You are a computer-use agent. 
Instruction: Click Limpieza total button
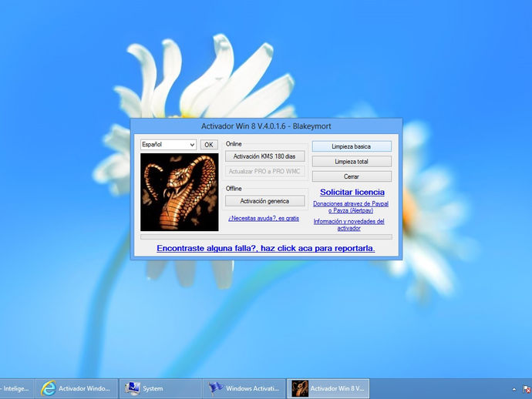coord(352,161)
